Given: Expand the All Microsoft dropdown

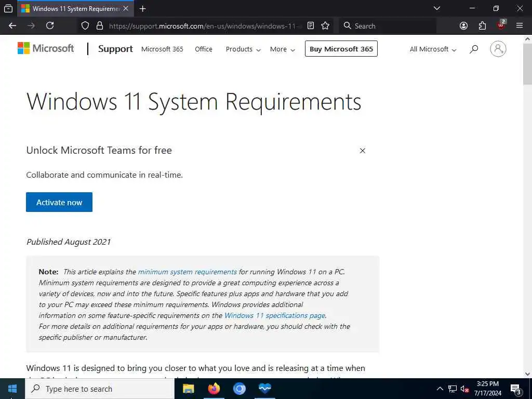Looking at the screenshot, I should point(433,49).
